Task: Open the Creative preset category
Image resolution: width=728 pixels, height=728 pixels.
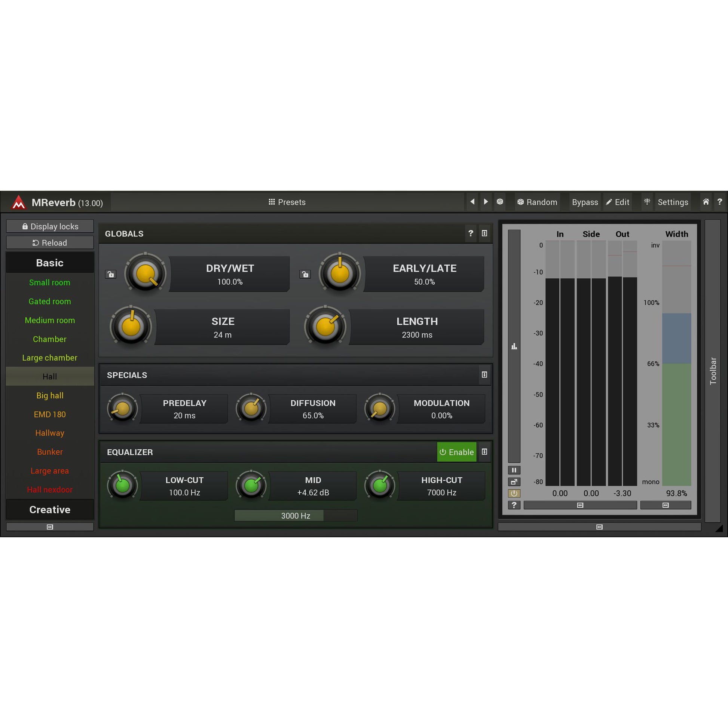Action: point(50,510)
